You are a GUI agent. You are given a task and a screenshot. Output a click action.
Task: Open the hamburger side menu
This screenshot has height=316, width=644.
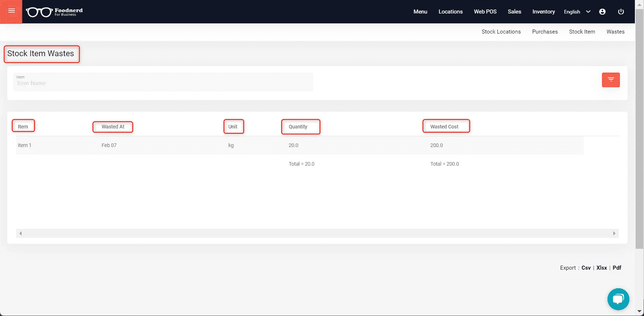tap(11, 11)
